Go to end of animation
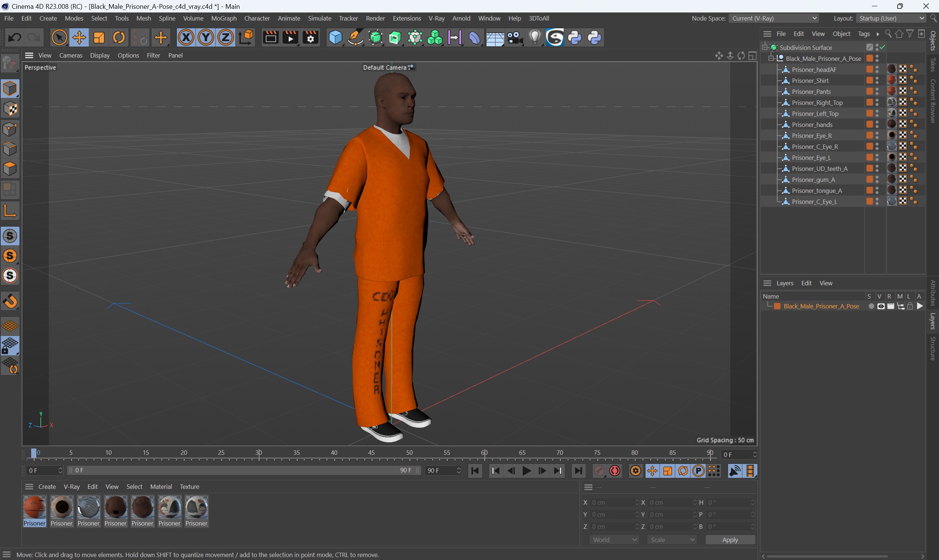This screenshot has width=939, height=560. tap(578, 471)
